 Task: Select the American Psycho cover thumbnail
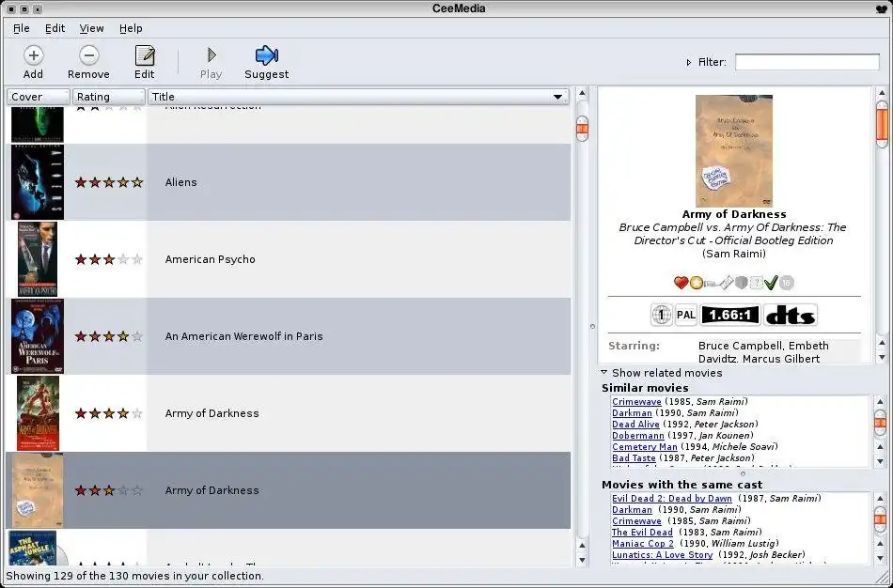(38, 259)
